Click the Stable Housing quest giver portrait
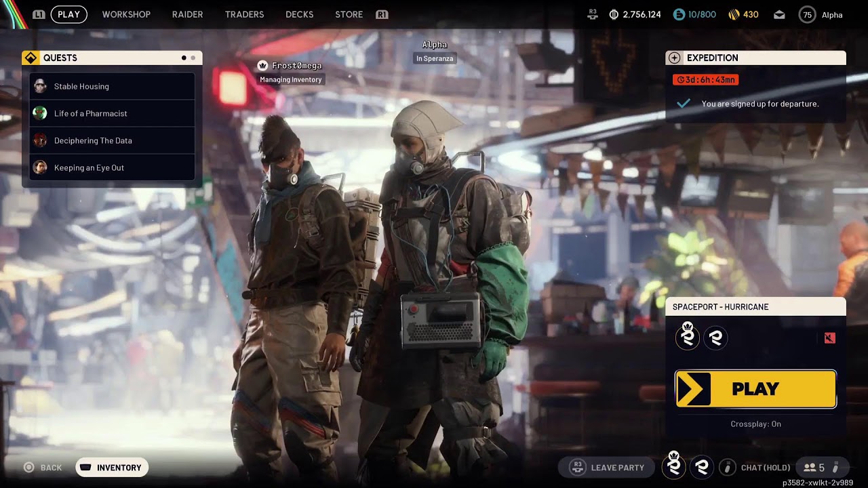The height and width of the screenshot is (488, 868). pyautogui.click(x=40, y=86)
